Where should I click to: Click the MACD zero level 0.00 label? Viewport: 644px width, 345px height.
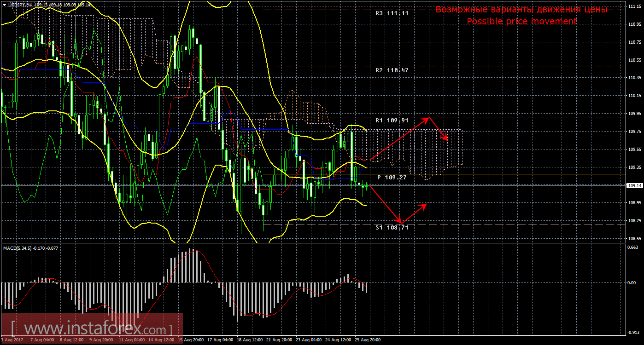click(633, 282)
